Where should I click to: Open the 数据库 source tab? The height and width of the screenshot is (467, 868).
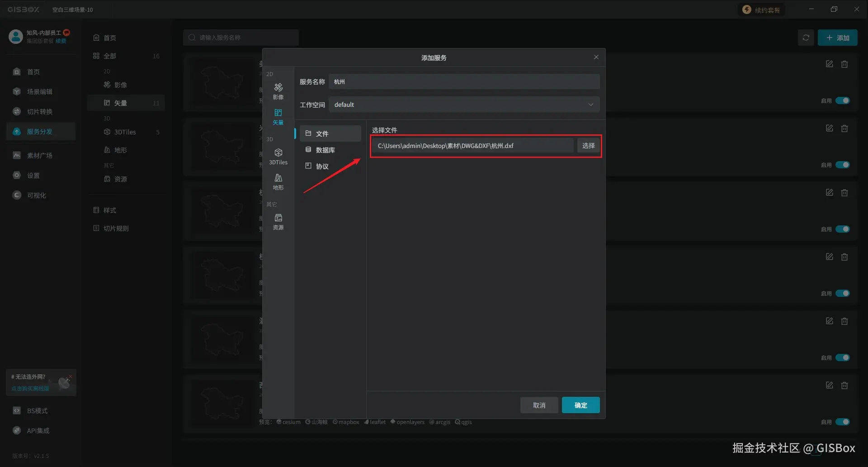[330, 150]
